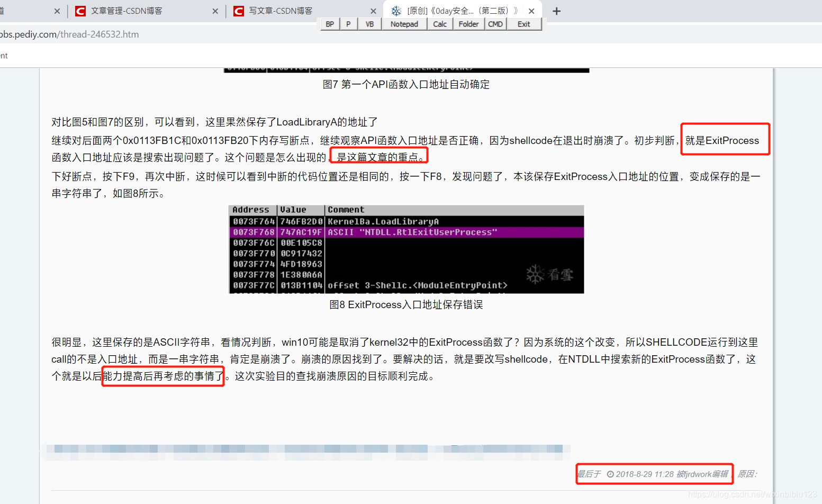This screenshot has height=504, width=822.
Task: Launch CMD from the floating toolbar
Action: [x=495, y=24]
